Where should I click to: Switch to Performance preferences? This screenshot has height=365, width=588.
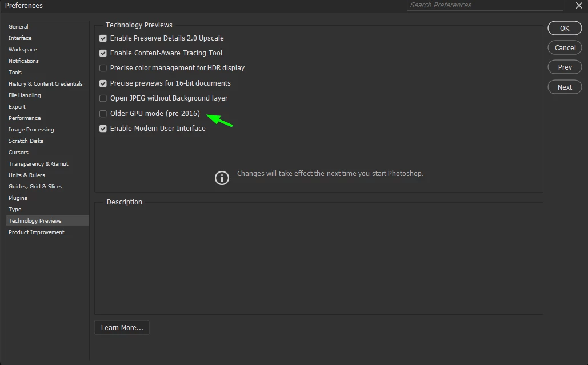[x=47, y=118]
